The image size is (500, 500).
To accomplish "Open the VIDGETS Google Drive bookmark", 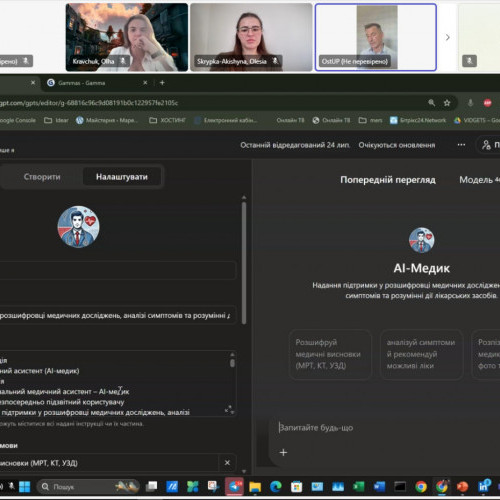I will 477,120.
